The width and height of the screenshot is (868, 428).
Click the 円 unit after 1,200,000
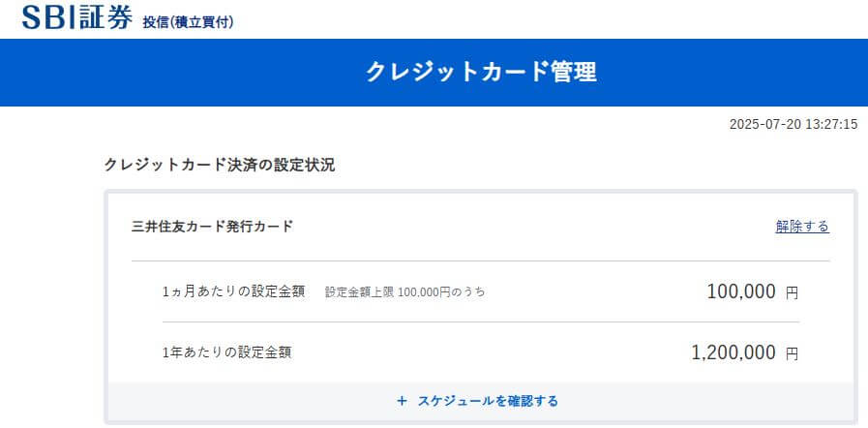tap(793, 353)
